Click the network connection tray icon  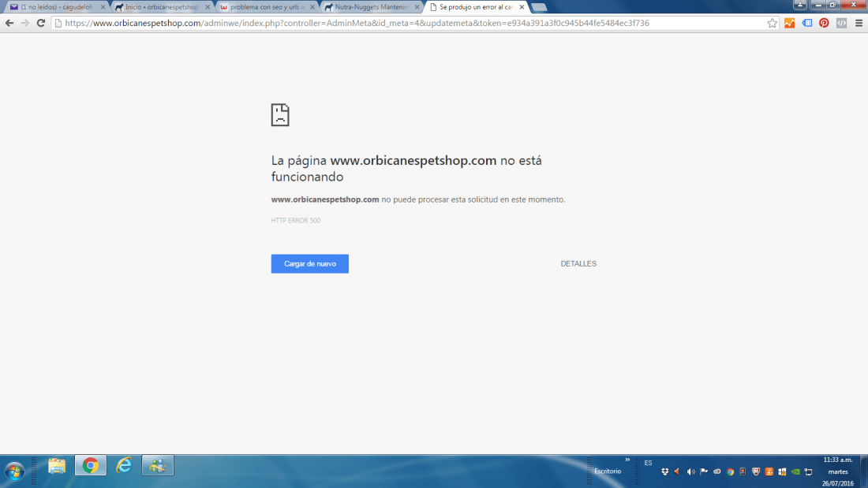click(x=809, y=472)
